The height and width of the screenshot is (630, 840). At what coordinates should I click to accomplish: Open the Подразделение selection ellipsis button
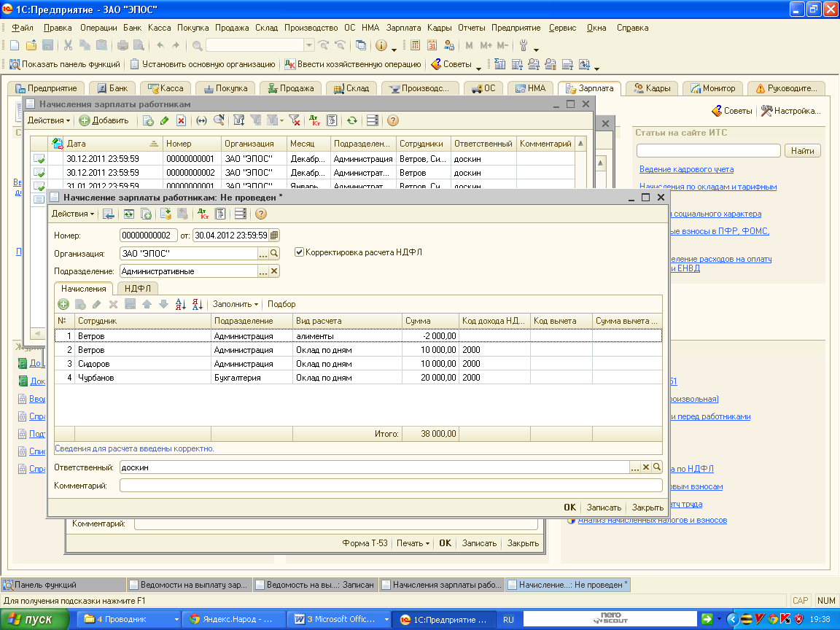[x=263, y=271]
